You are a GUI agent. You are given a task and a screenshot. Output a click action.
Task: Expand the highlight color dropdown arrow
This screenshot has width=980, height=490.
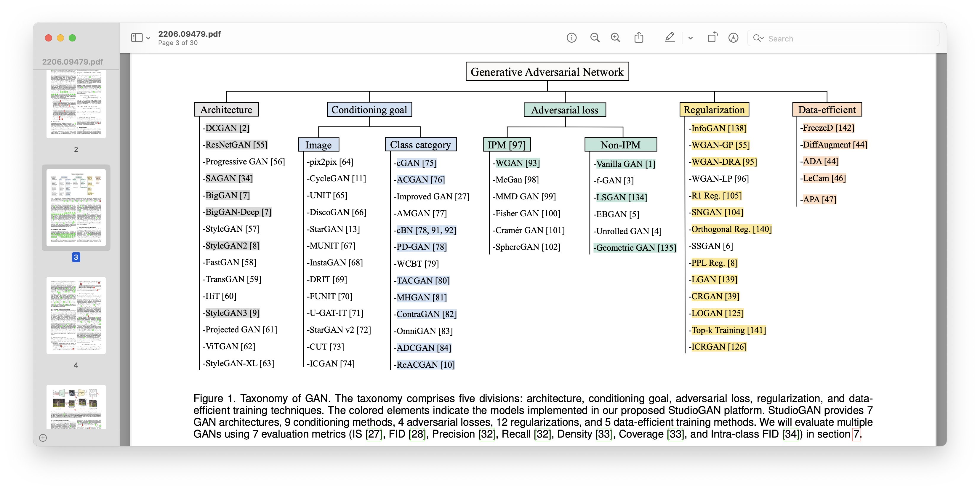coord(691,39)
